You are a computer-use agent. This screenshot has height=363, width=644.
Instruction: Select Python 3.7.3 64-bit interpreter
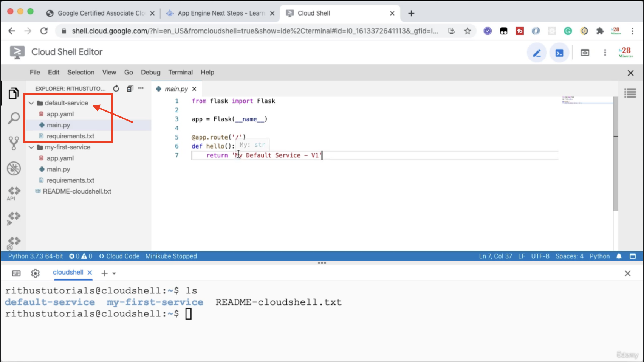point(36,256)
